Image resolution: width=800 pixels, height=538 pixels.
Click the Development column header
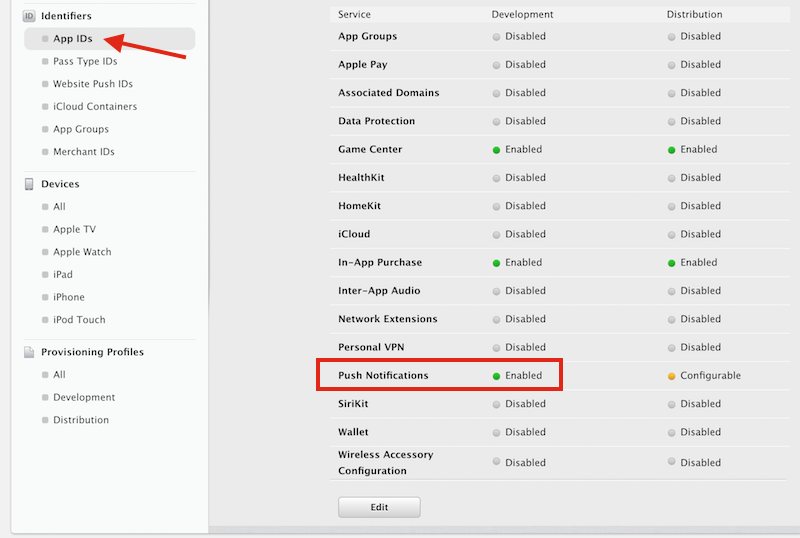point(522,14)
